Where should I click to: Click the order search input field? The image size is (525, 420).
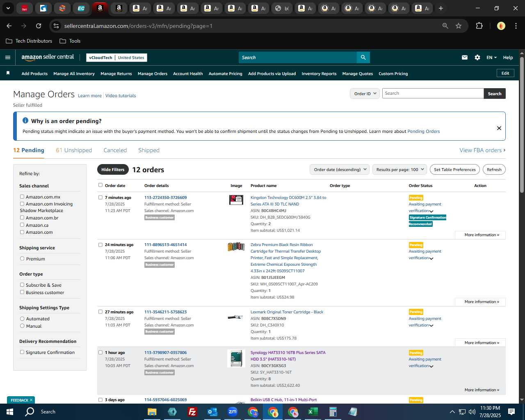tap(433, 94)
